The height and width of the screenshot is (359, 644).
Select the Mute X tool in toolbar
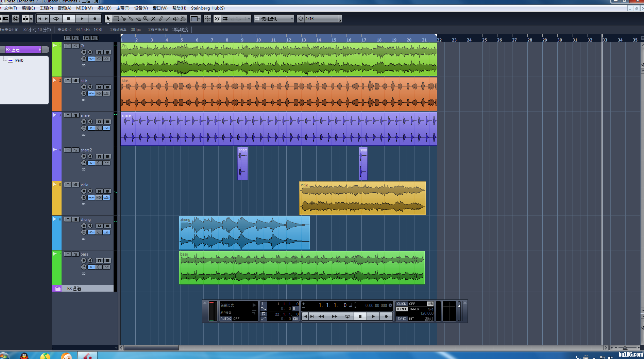[x=153, y=19]
